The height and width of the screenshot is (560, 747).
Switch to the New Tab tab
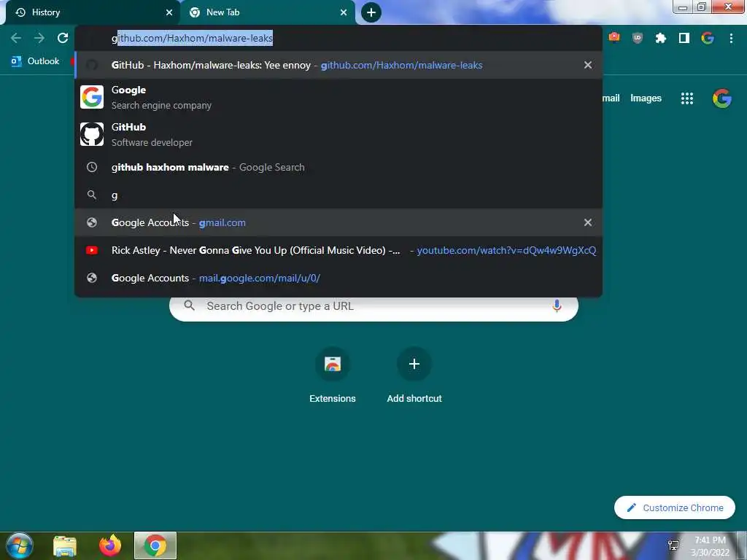(267, 12)
